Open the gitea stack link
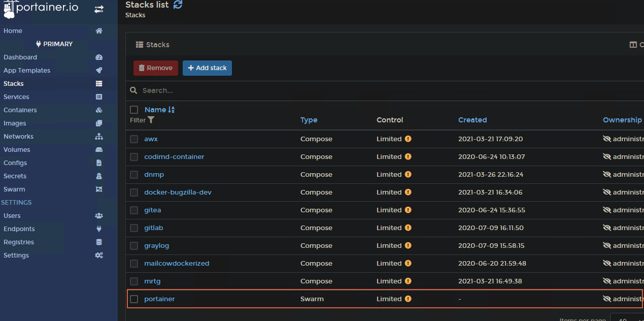The image size is (644, 321). tap(153, 210)
